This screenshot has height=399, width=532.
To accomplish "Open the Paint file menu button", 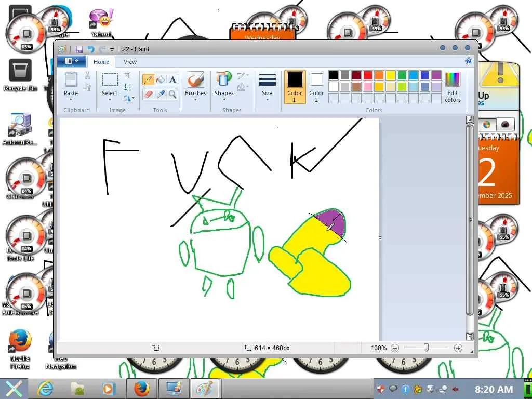I will [71, 61].
